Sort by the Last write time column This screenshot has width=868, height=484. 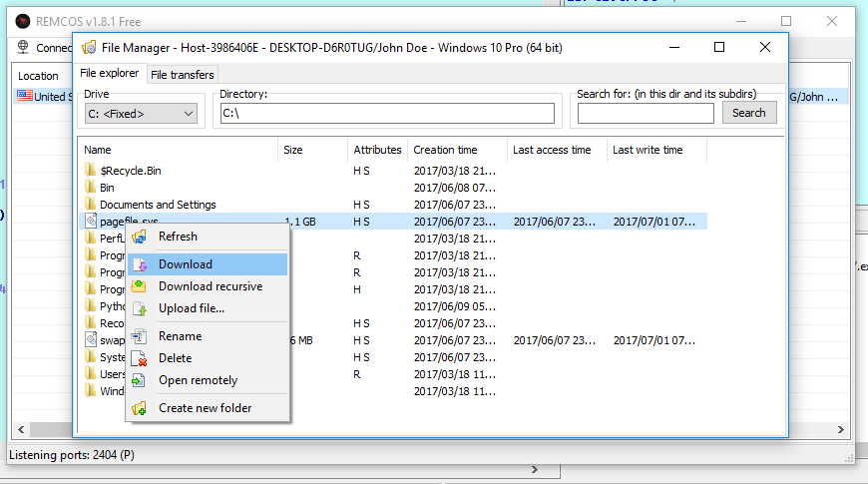point(656,150)
